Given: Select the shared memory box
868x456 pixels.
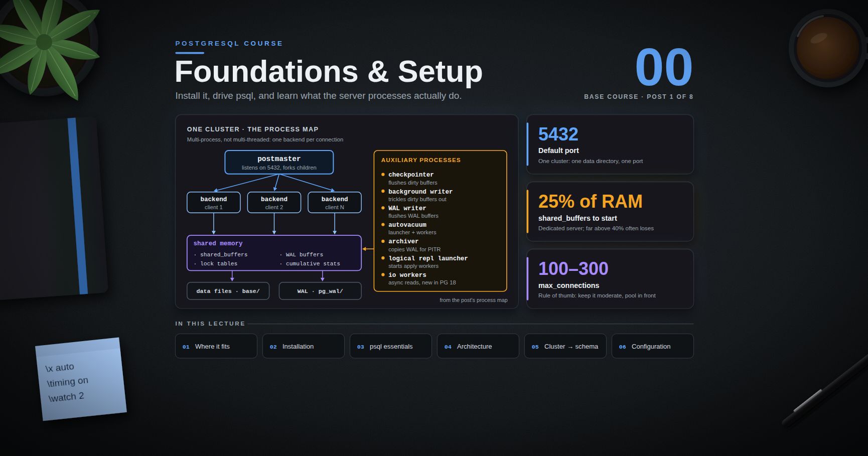Looking at the screenshot, I should click(x=274, y=253).
